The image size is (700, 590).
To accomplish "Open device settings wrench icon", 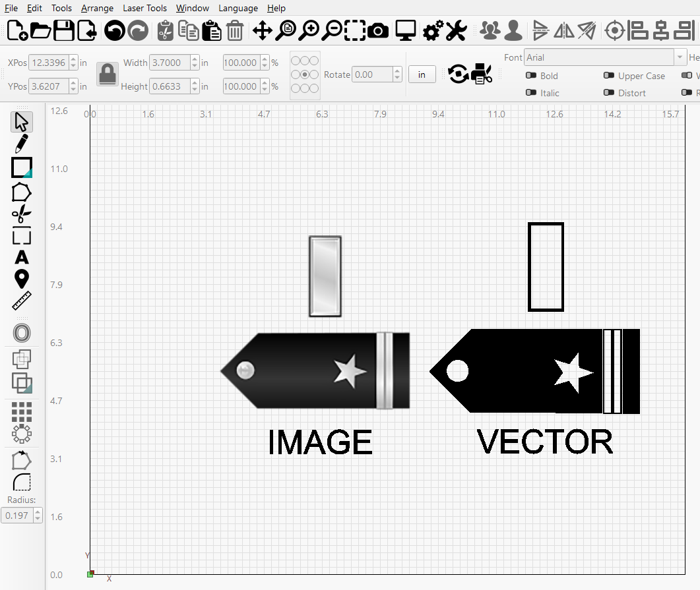I will tap(457, 31).
